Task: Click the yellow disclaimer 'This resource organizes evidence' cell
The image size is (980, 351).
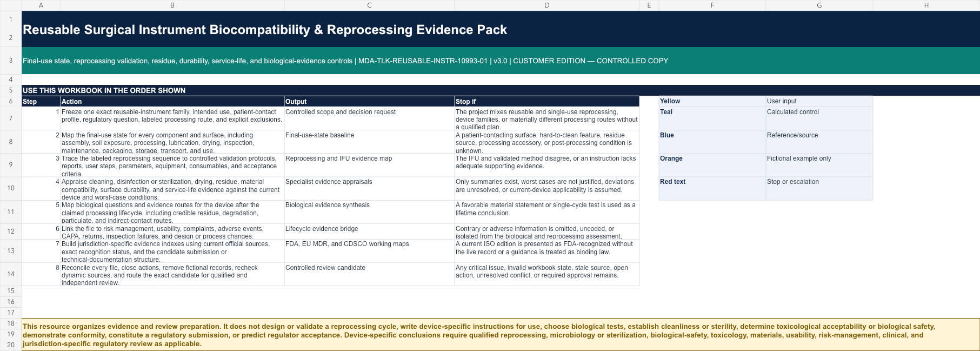Action: click(501, 335)
